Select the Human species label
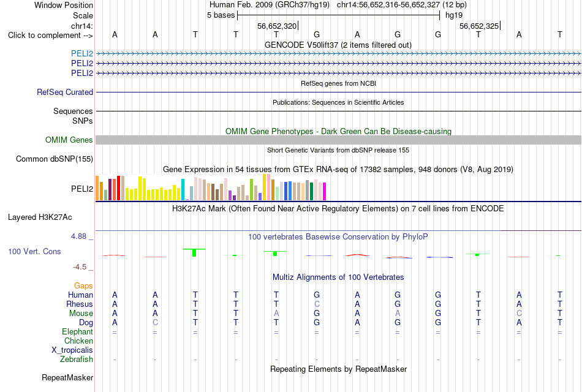This screenshot has height=392, width=582. click(80, 295)
